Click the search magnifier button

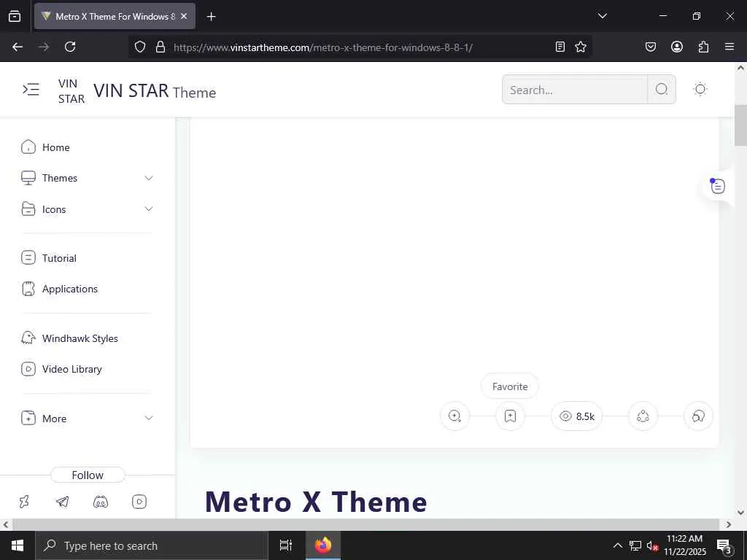661,89
